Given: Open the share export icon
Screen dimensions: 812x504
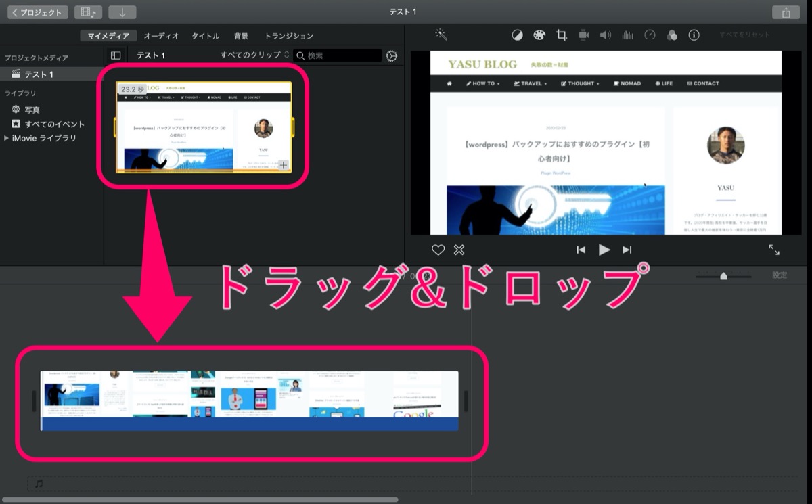Looking at the screenshot, I should [786, 12].
